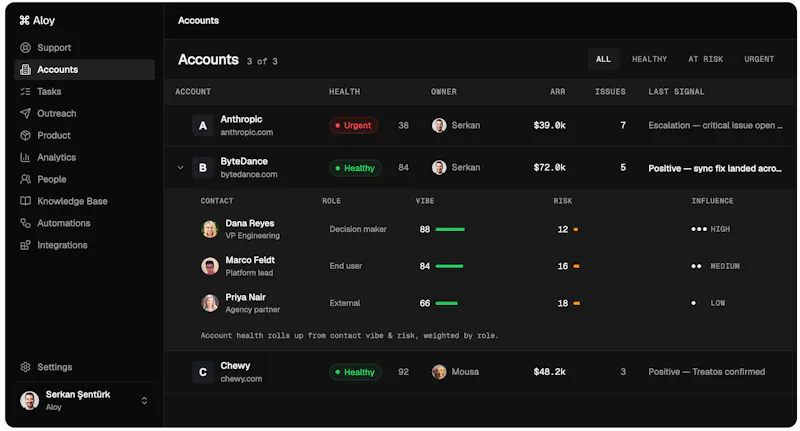Select the Accounts building icon in sidebar
800x431 pixels.
click(25, 70)
